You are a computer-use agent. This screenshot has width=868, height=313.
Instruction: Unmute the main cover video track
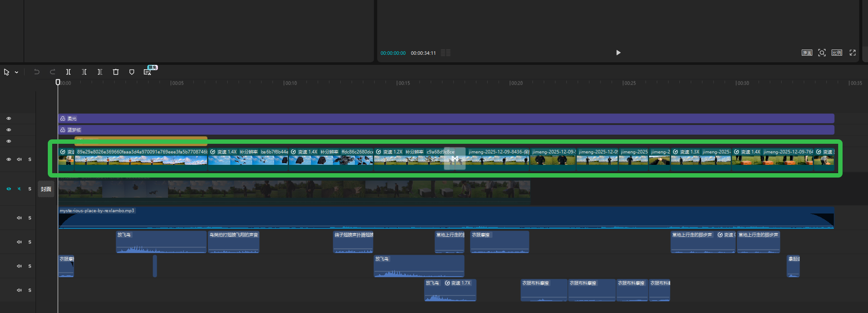point(19,189)
